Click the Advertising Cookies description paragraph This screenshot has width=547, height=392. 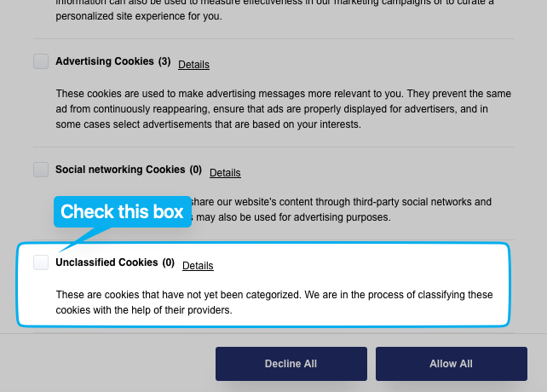coord(273,107)
